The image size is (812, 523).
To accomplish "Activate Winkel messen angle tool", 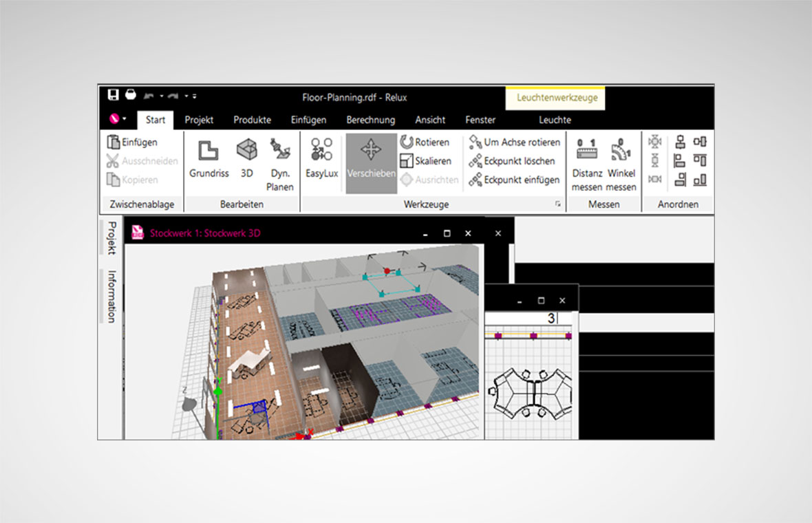I will click(621, 164).
